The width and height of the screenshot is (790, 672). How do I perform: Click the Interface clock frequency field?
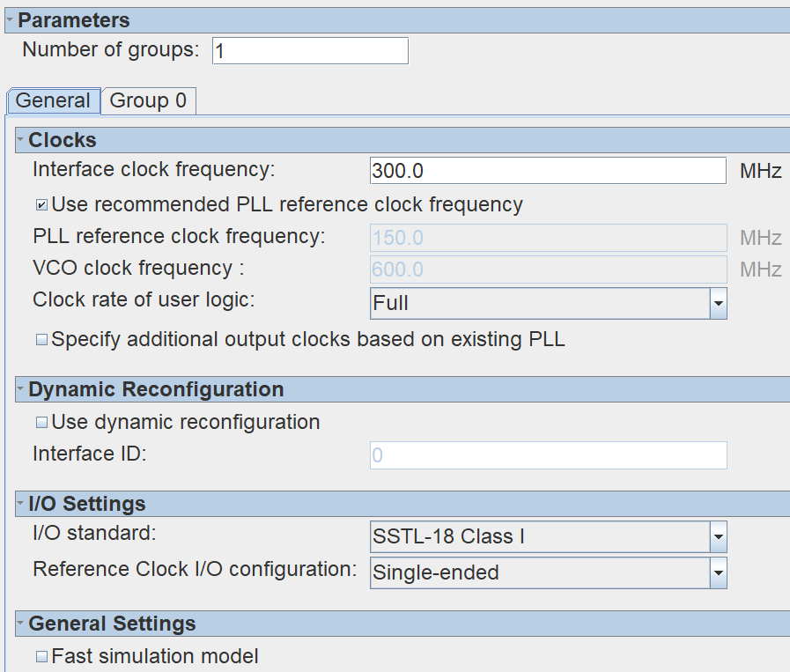tap(548, 171)
